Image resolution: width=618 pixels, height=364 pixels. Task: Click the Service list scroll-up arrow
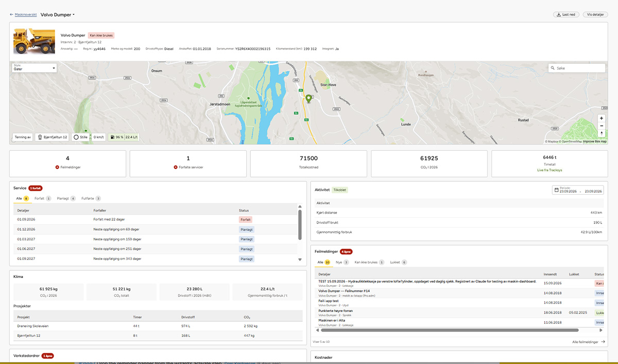click(300, 207)
